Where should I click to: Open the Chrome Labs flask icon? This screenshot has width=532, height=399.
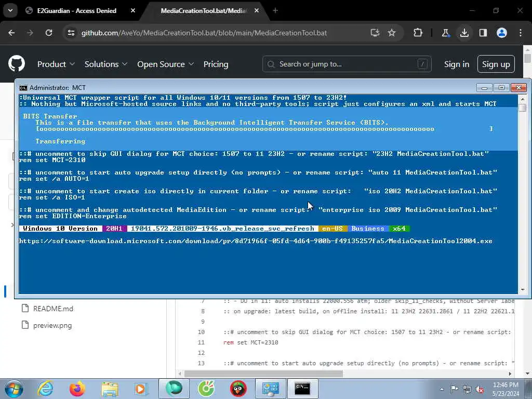tap(445, 33)
